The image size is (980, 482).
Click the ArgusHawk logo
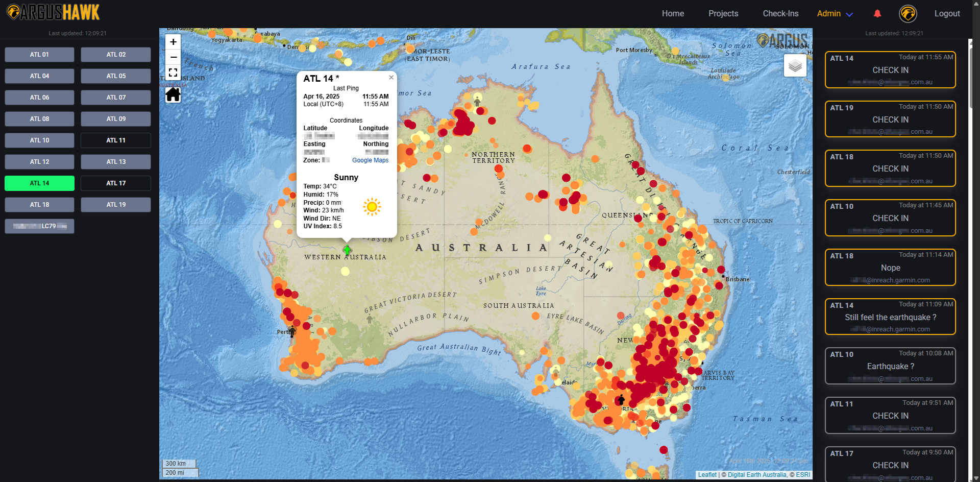click(x=53, y=12)
